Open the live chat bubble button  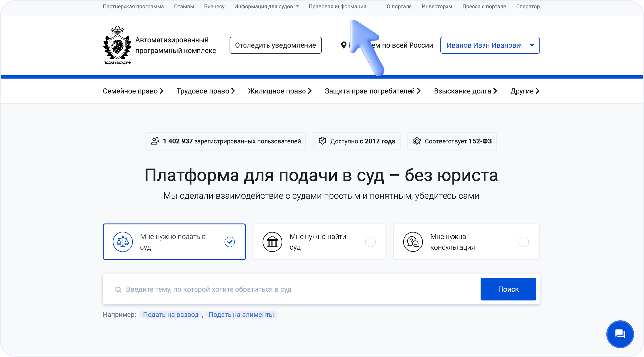click(620, 334)
